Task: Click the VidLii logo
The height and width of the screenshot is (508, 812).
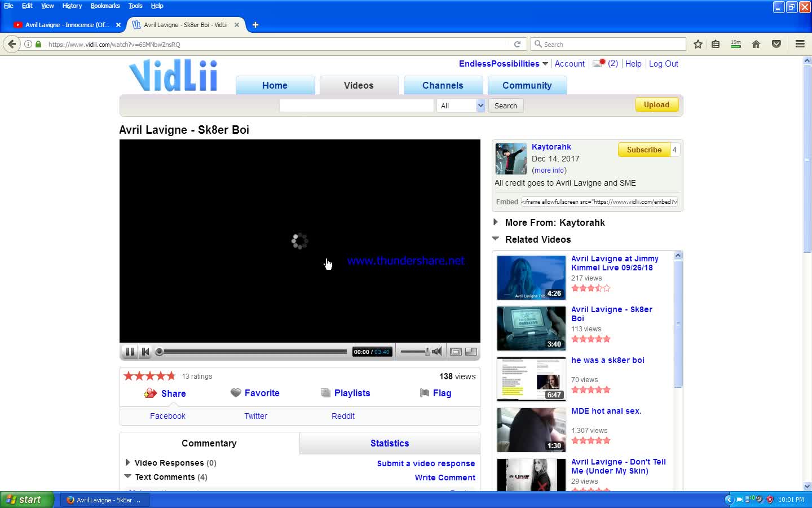Action: tap(173, 75)
